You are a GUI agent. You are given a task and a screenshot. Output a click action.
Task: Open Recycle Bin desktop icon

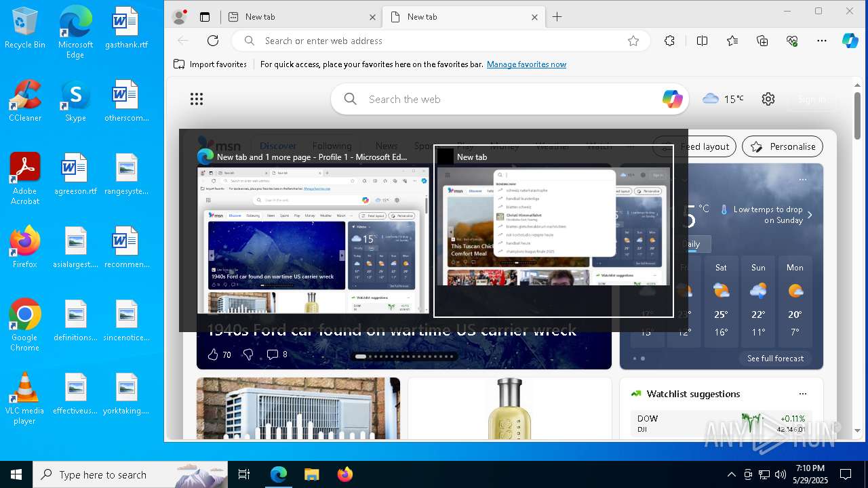25,27
